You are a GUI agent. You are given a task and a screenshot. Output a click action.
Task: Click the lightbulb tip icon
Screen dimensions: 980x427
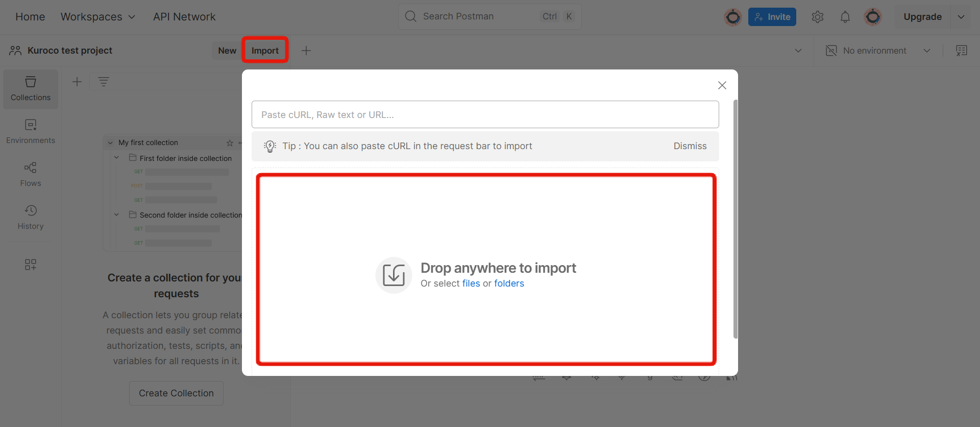pyautogui.click(x=270, y=146)
